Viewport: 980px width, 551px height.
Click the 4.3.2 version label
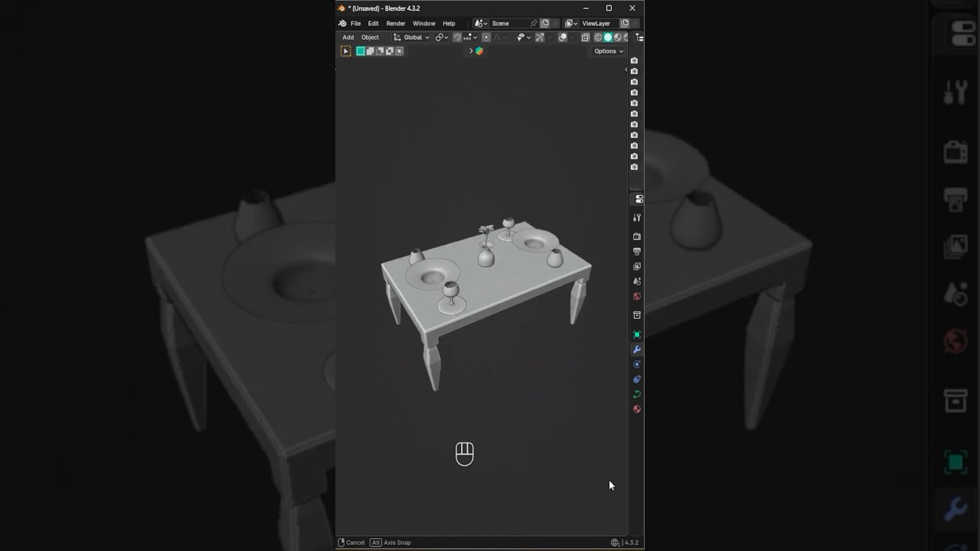point(632,543)
